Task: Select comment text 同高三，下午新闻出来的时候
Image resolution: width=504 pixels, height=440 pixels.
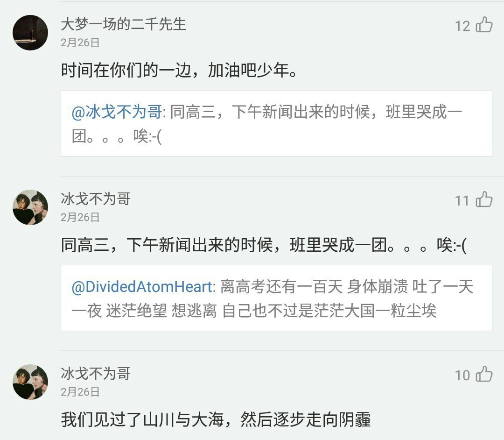Action: (x=264, y=245)
